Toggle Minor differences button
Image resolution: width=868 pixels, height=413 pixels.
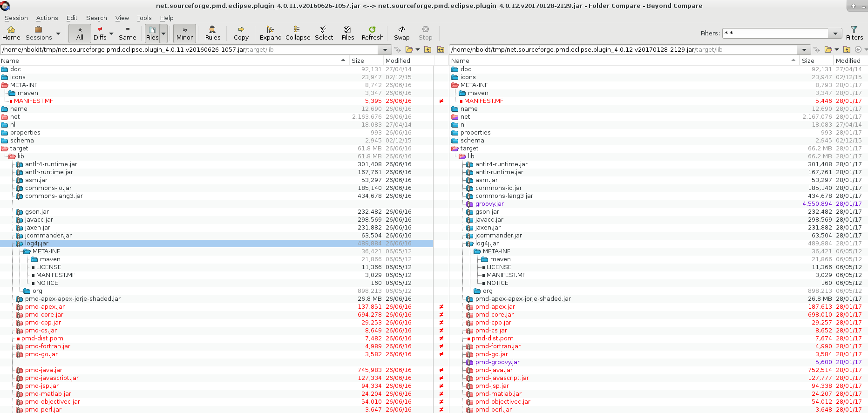pyautogui.click(x=184, y=33)
